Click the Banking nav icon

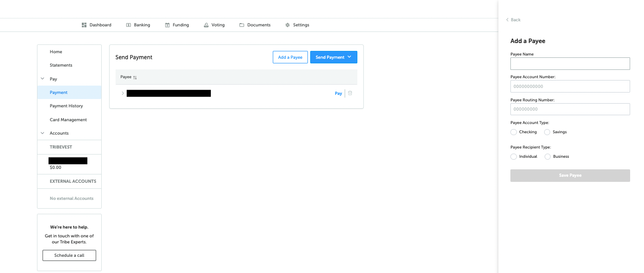pyautogui.click(x=129, y=25)
